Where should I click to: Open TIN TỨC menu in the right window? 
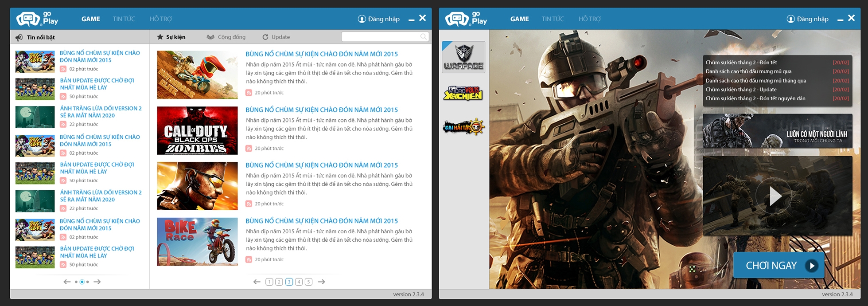pyautogui.click(x=553, y=19)
